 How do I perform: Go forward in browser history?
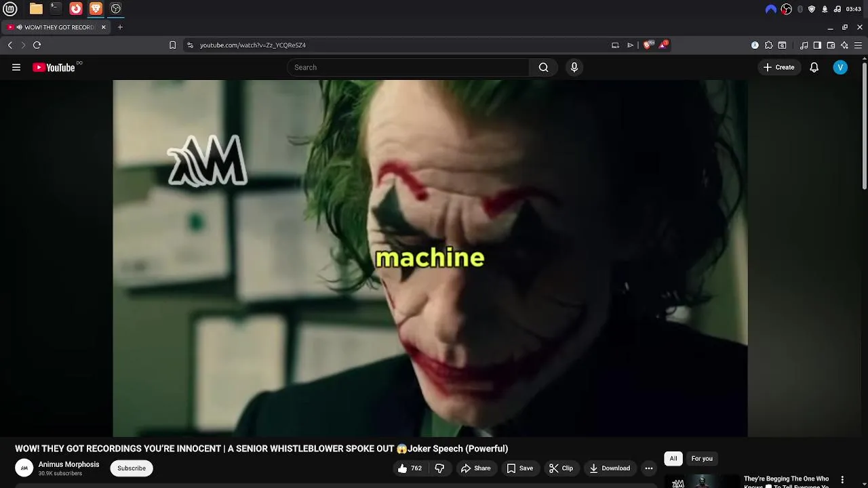click(23, 45)
